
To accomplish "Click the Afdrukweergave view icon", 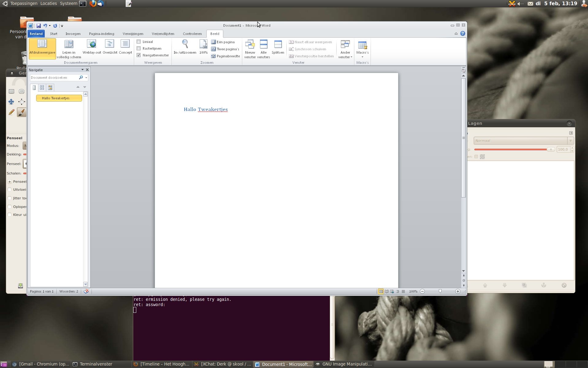I will (42, 44).
